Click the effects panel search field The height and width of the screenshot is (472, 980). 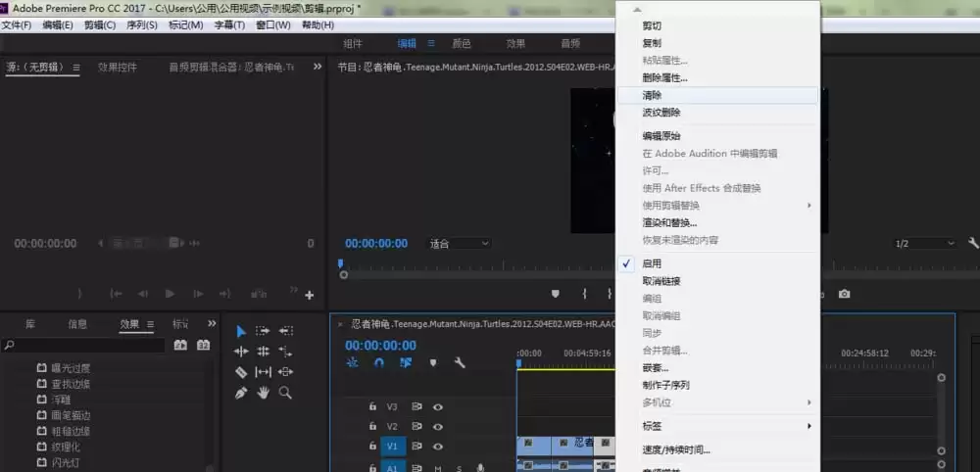click(85, 345)
